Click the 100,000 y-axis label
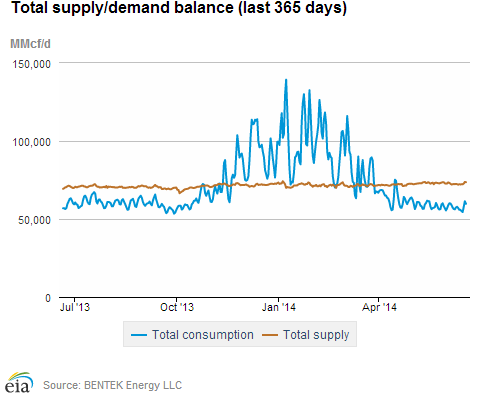The width and height of the screenshot is (477, 393). (32, 142)
